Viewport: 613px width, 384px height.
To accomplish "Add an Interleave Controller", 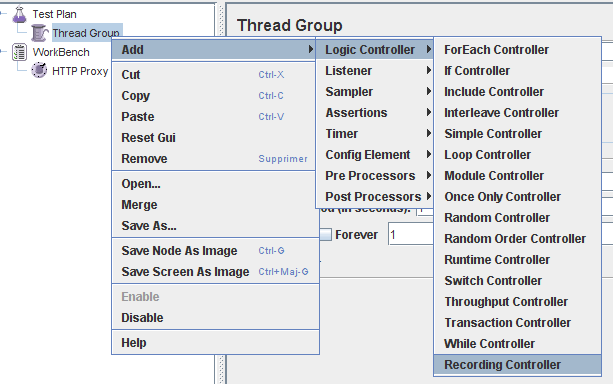I will [517, 113].
